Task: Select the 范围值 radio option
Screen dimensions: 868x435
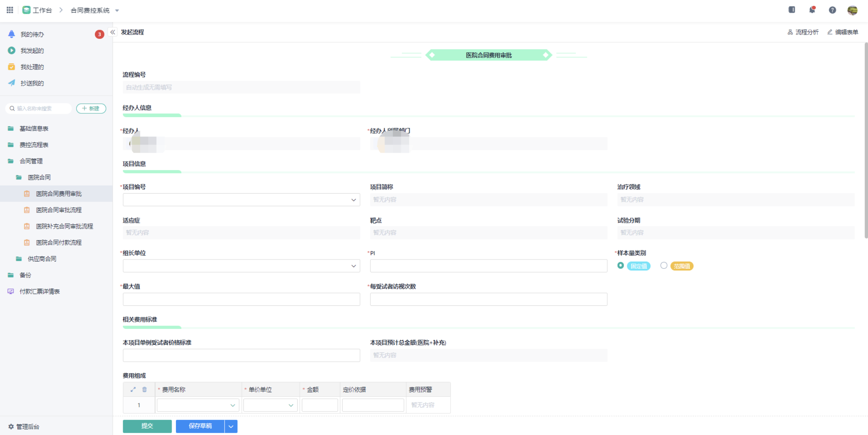Action: tap(664, 266)
